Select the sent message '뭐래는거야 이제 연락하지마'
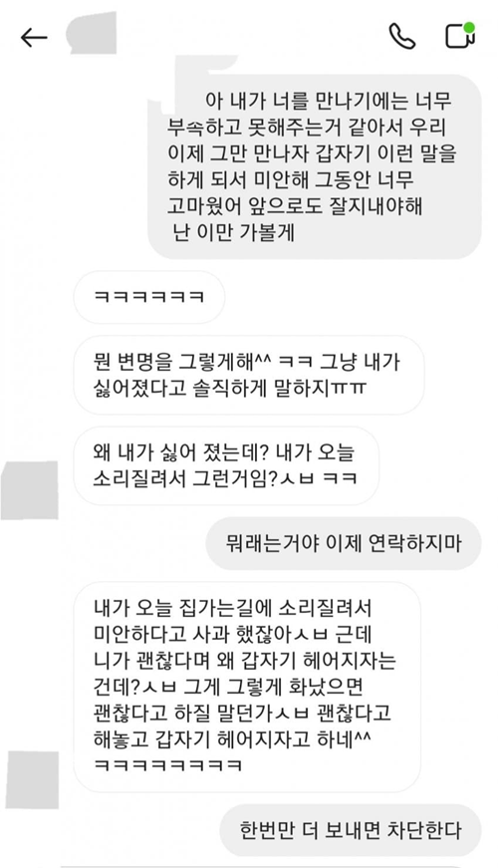 point(343,543)
